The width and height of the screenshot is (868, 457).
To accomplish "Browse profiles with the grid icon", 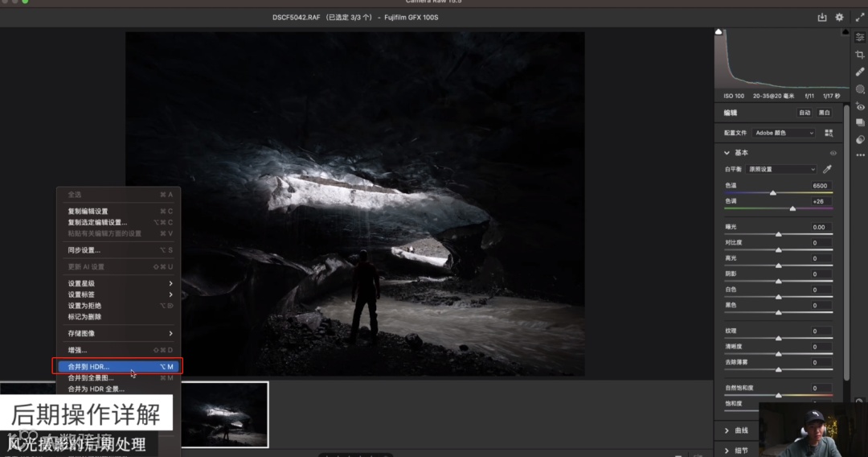I will tap(829, 133).
